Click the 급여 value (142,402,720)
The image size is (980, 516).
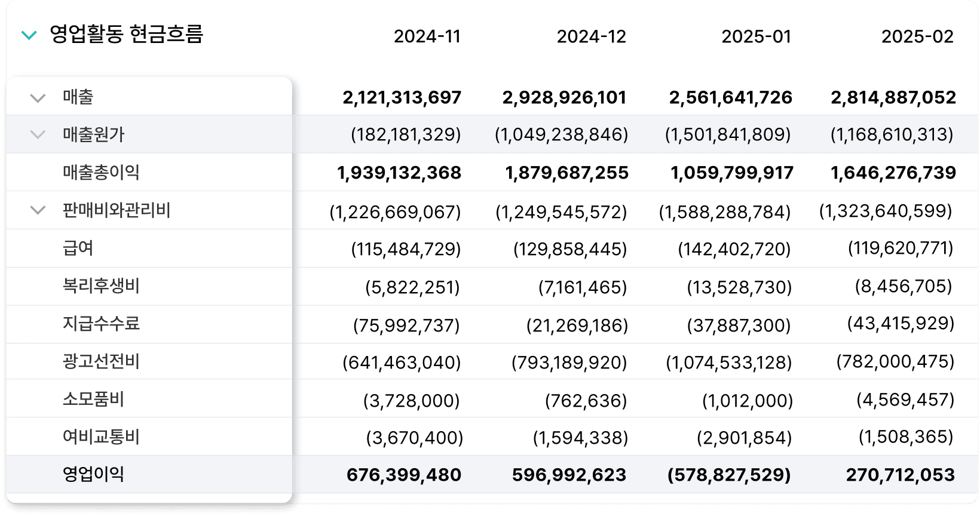point(734,249)
